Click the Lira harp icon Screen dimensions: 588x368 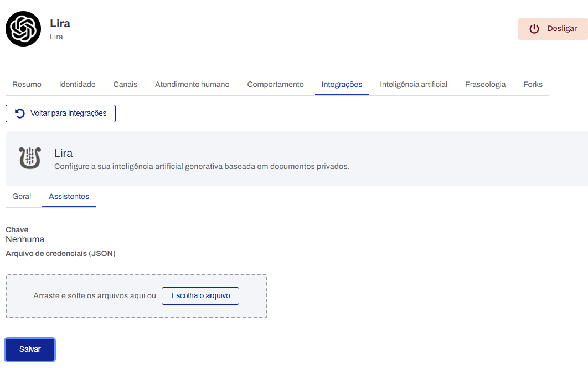click(x=30, y=158)
